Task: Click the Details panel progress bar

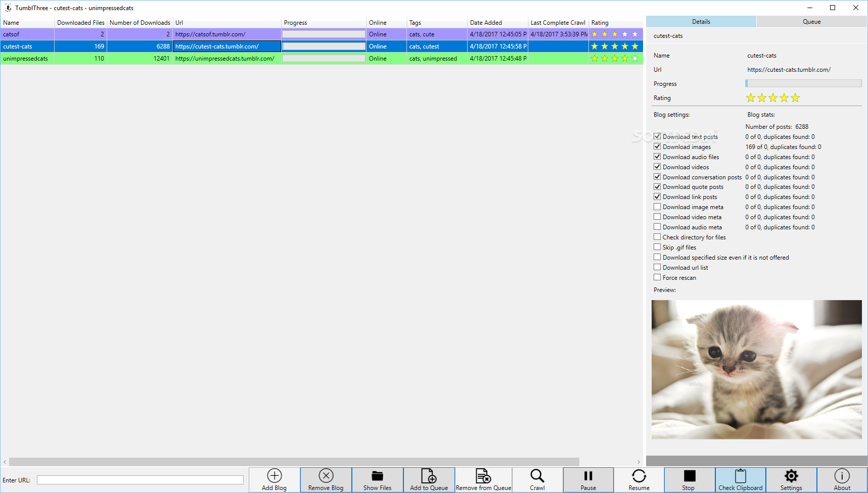Action: click(x=804, y=83)
